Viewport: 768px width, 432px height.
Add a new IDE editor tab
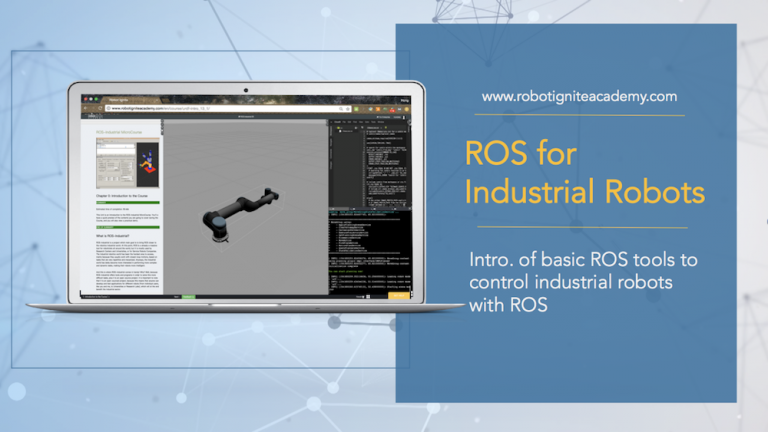(386, 127)
